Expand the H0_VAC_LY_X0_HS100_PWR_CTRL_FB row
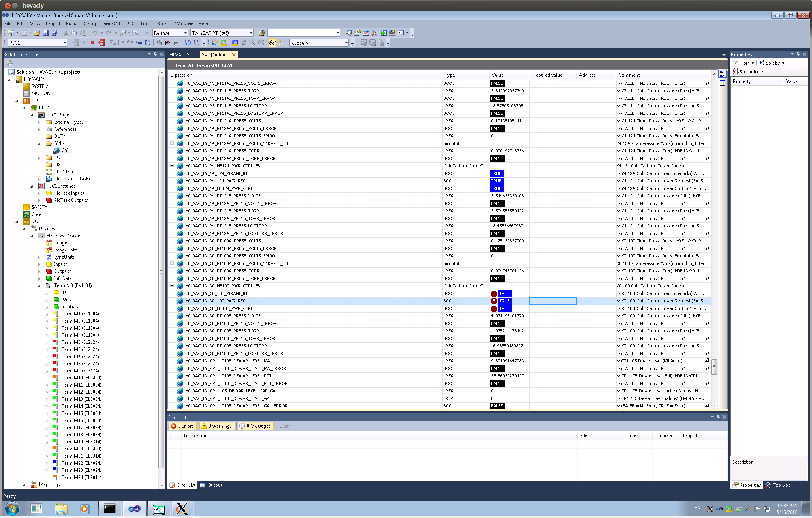The image size is (812, 518). [172, 286]
